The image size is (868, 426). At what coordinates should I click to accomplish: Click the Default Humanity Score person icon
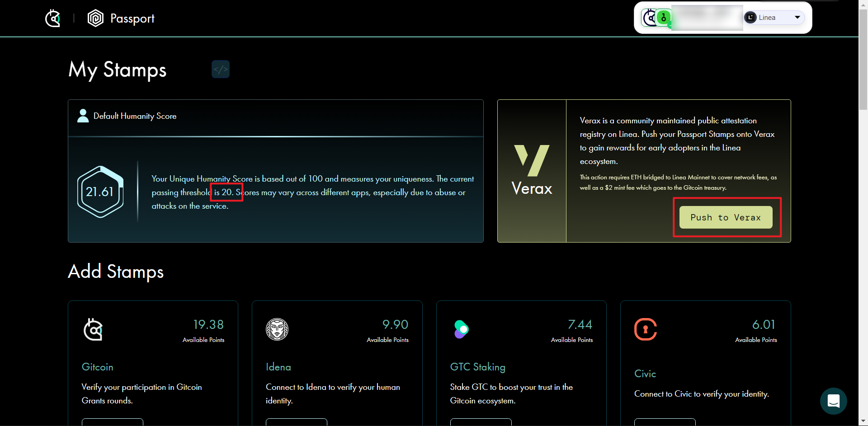[x=83, y=116]
